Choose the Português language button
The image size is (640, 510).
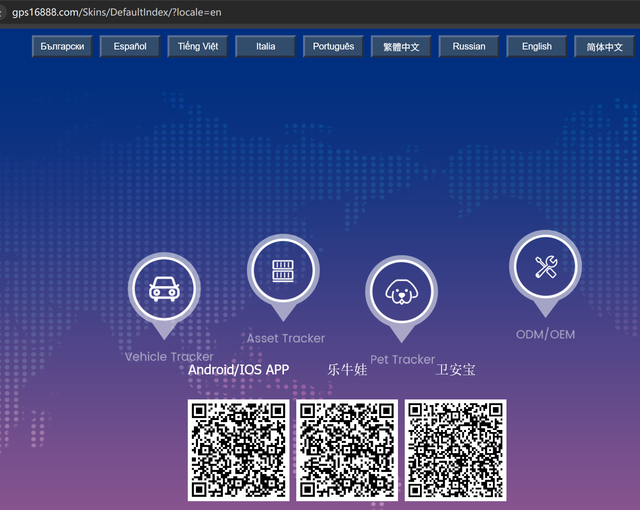(333, 47)
